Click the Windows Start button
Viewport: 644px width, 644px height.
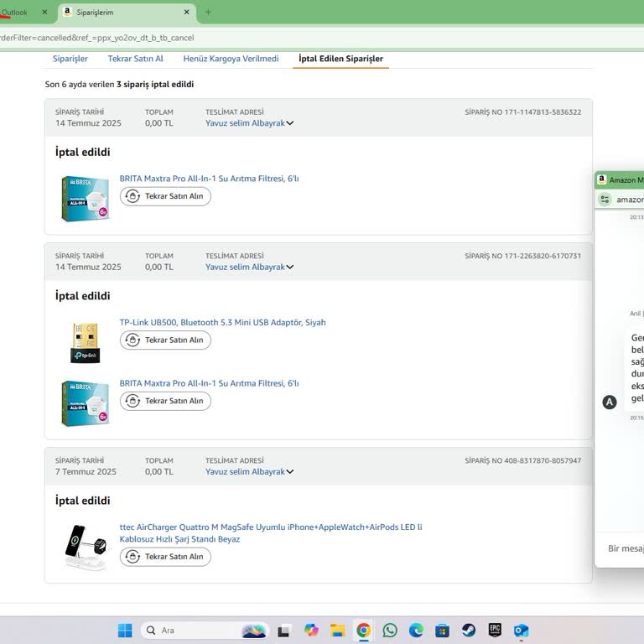125,631
